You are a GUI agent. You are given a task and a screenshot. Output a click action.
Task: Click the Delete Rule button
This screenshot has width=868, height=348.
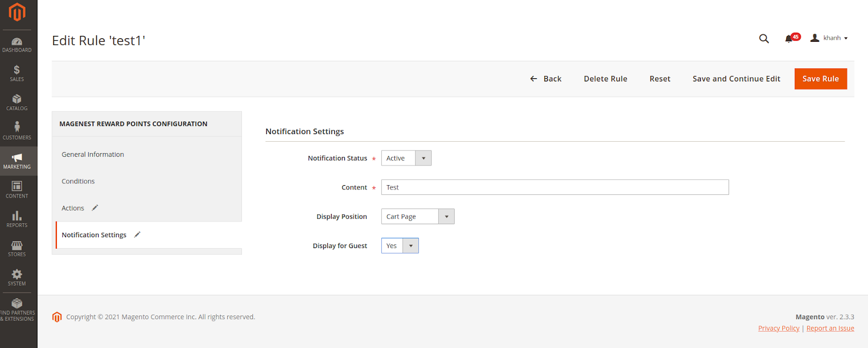(x=605, y=79)
